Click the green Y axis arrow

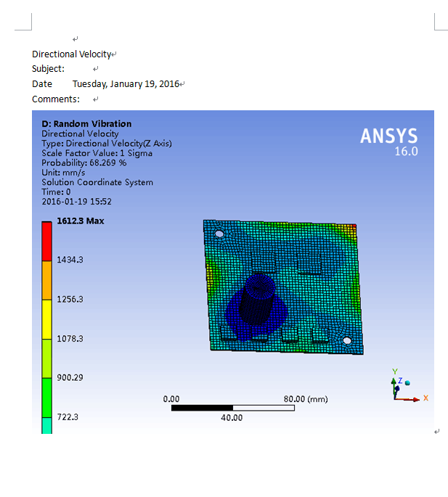(x=394, y=389)
